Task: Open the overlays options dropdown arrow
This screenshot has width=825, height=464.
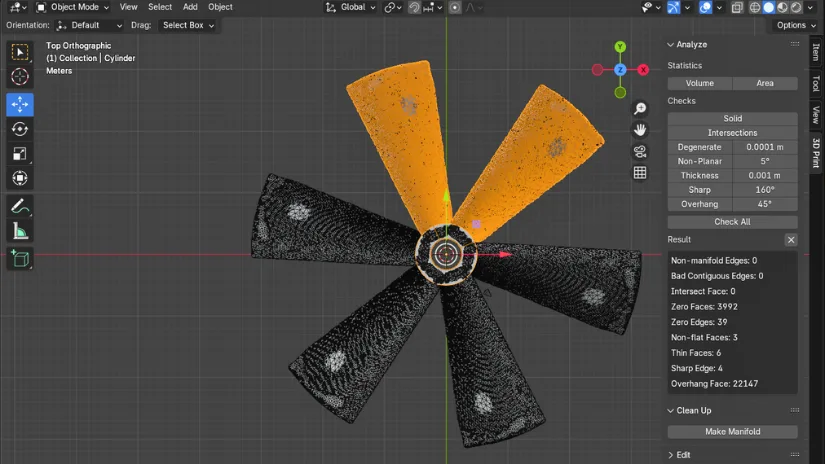Action: [x=719, y=7]
